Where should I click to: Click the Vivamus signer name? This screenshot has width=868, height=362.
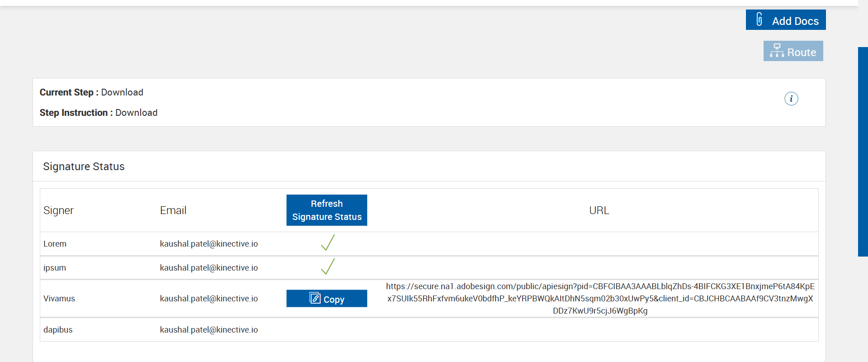click(59, 299)
